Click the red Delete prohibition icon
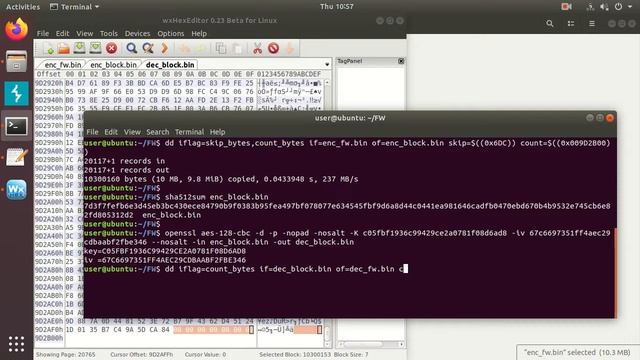 point(273,49)
